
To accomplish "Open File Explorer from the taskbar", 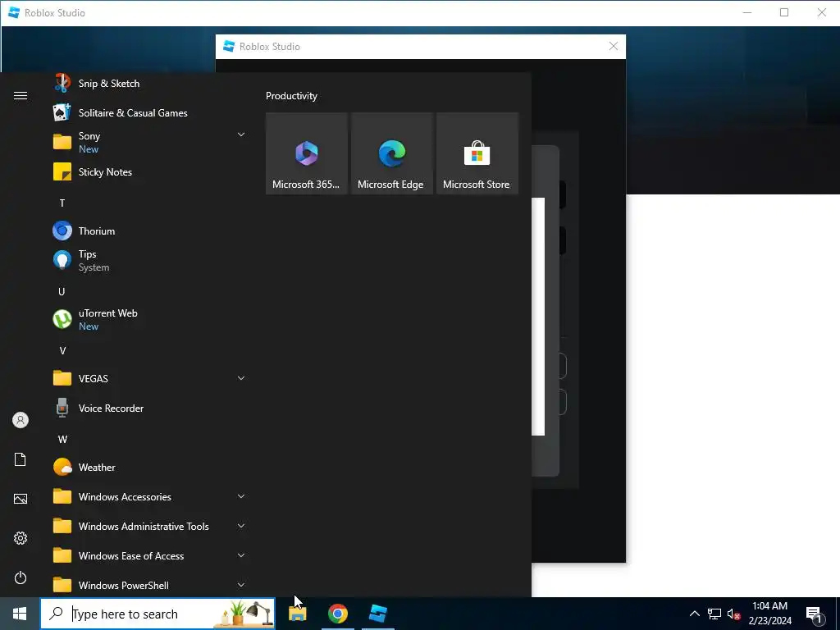I will tap(297, 614).
